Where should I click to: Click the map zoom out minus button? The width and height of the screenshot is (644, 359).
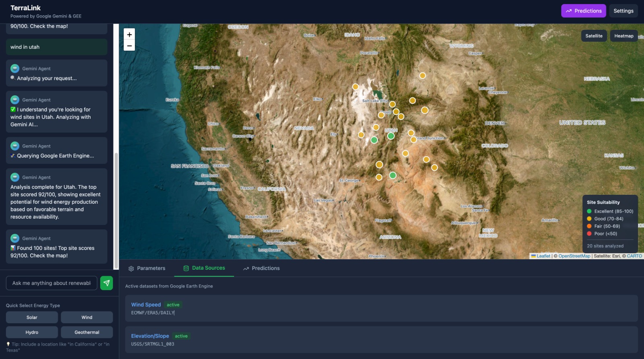coord(129,45)
